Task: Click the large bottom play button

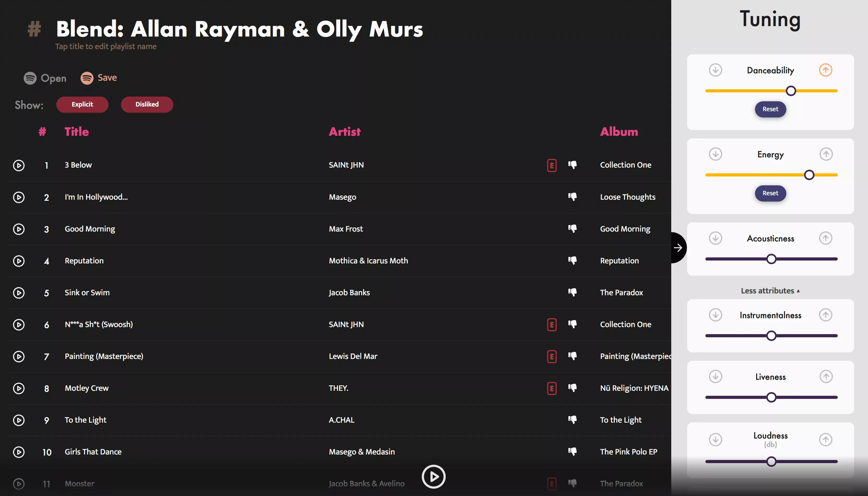Action: click(x=433, y=477)
